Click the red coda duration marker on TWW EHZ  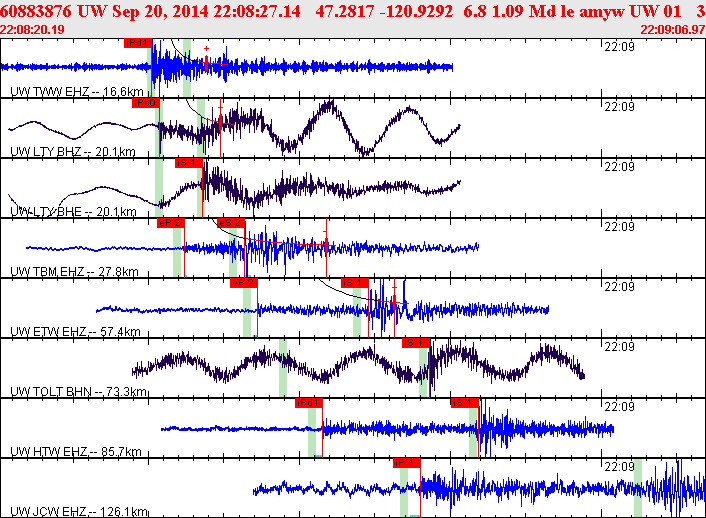[206, 63]
